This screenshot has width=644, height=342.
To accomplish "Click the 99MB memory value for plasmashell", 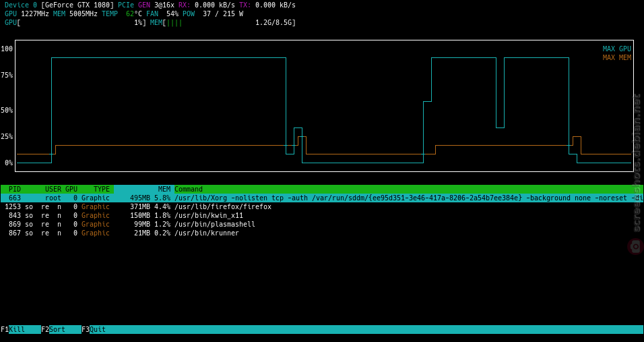I will 142,224.
